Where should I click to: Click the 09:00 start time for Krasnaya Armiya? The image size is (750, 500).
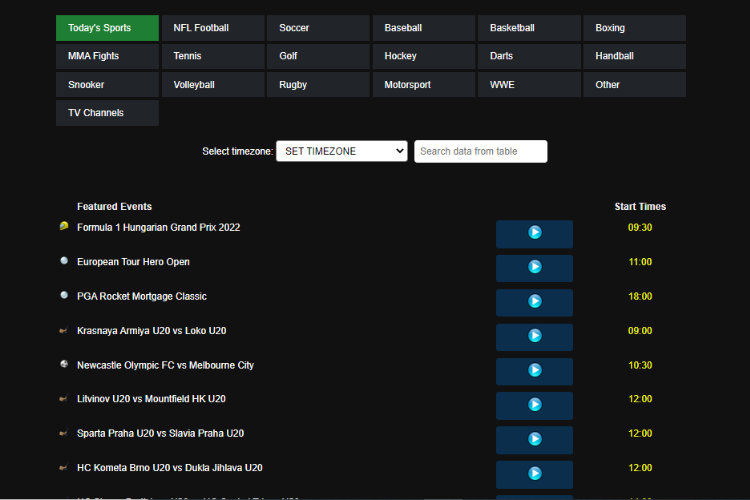[x=640, y=331]
